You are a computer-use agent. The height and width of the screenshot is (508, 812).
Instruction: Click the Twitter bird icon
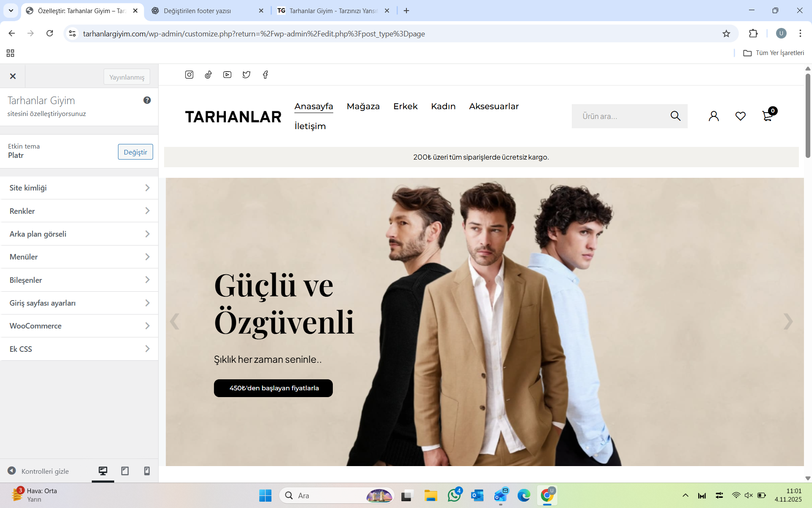[246, 75]
